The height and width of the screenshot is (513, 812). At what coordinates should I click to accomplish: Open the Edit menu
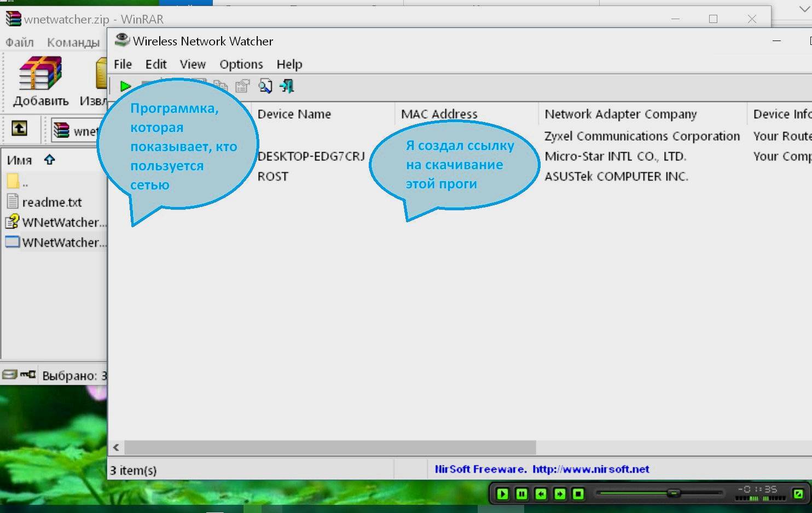tap(156, 64)
